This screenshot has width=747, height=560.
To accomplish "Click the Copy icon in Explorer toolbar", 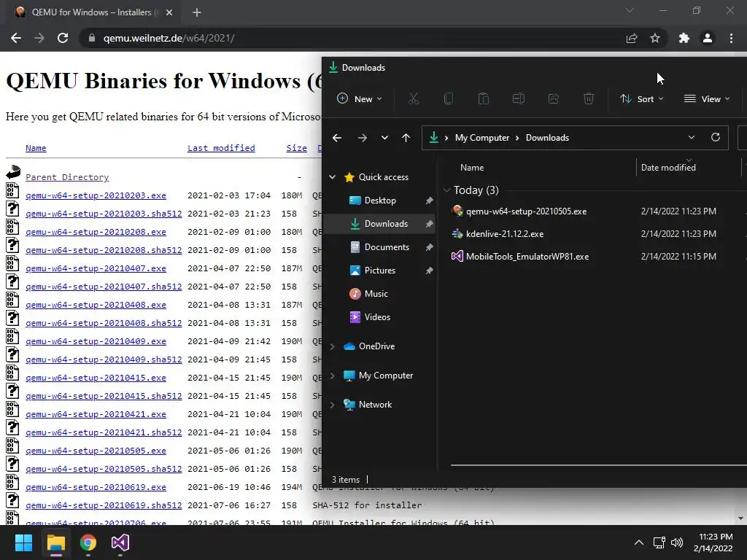I will [x=449, y=98].
